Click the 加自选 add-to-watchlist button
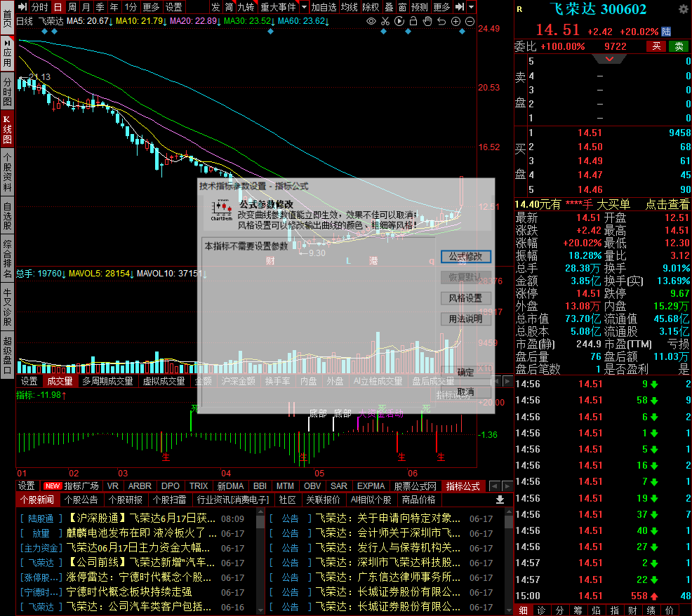The image size is (692, 616). (324, 7)
